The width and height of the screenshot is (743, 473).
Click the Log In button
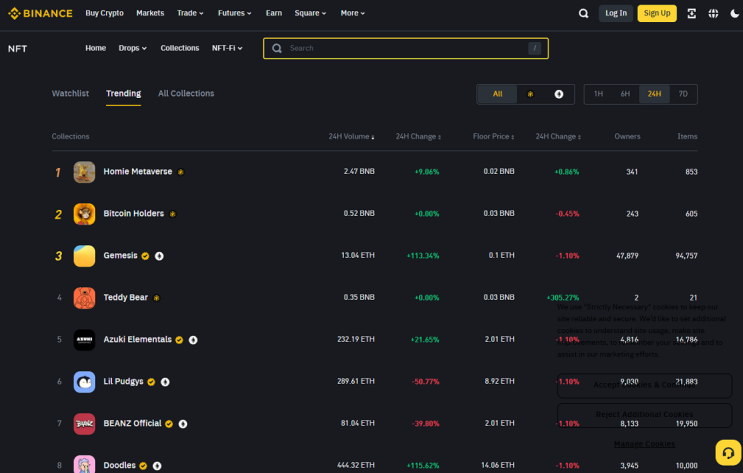coord(616,13)
